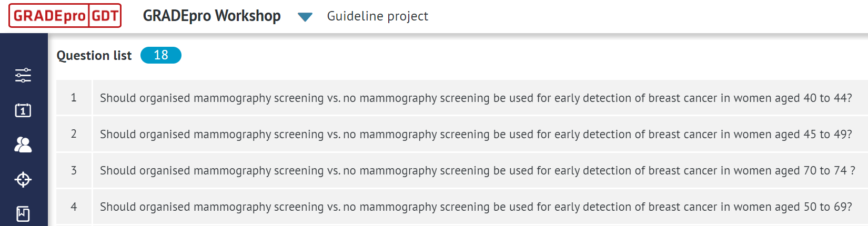Click the number 4 cell of fourth question

click(x=74, y=207)
